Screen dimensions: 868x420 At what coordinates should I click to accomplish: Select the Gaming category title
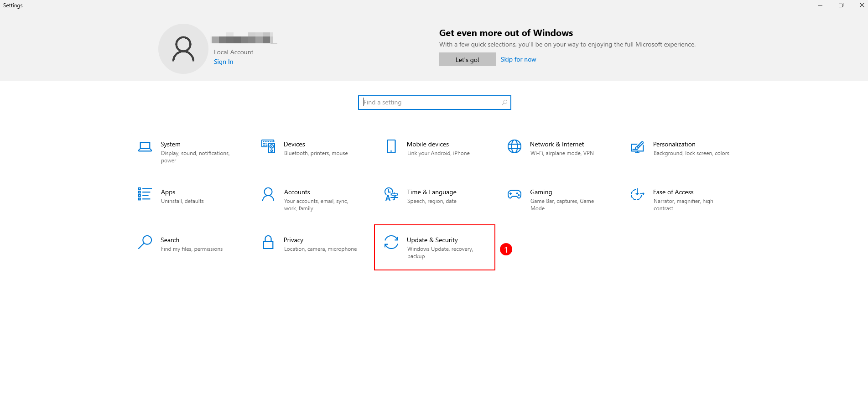(x=541, y=192)
